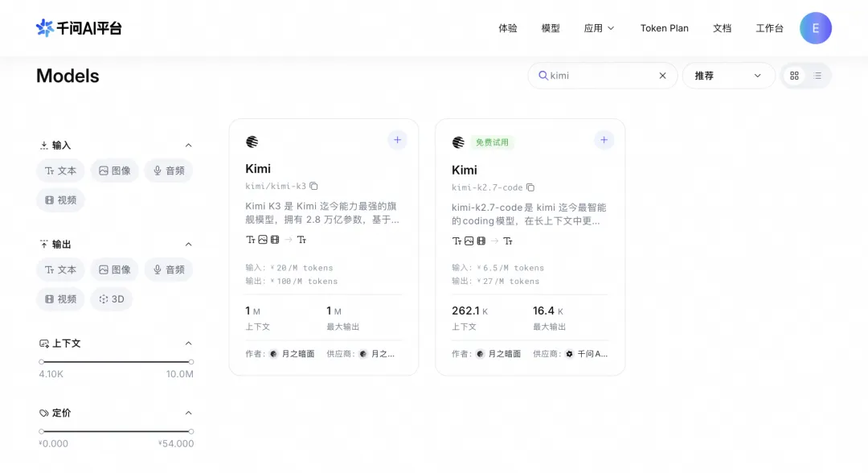
Task: Toggle 文本 output filter
Action: pyautogui.click(x=60, y=269)
